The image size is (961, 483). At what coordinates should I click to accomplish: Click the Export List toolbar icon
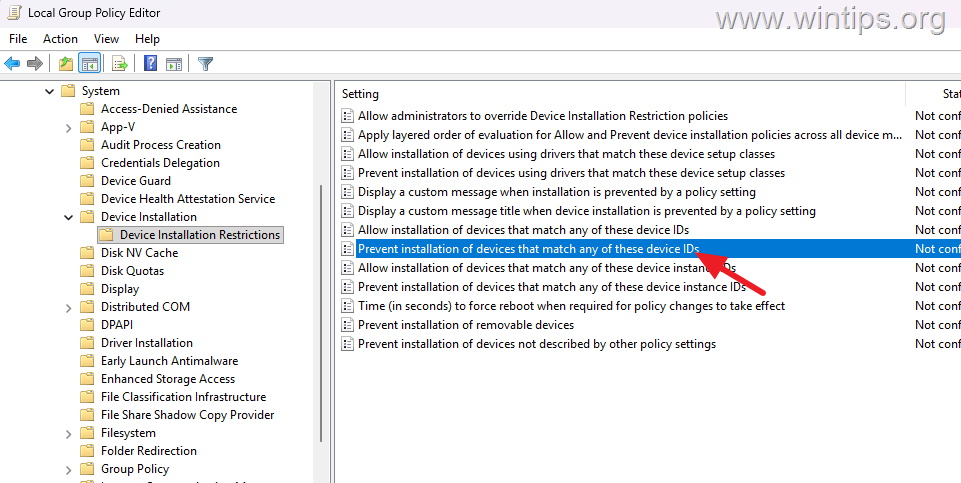(x=120, y=63)
